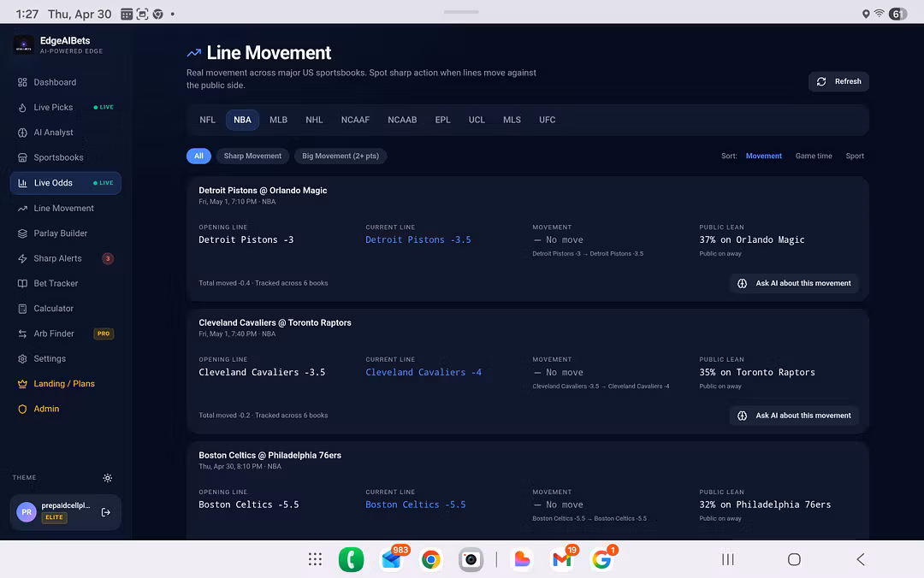Screen dimensions: 924x578
Task: Open the Admin shield icon
Action: [x=22, y=409]
